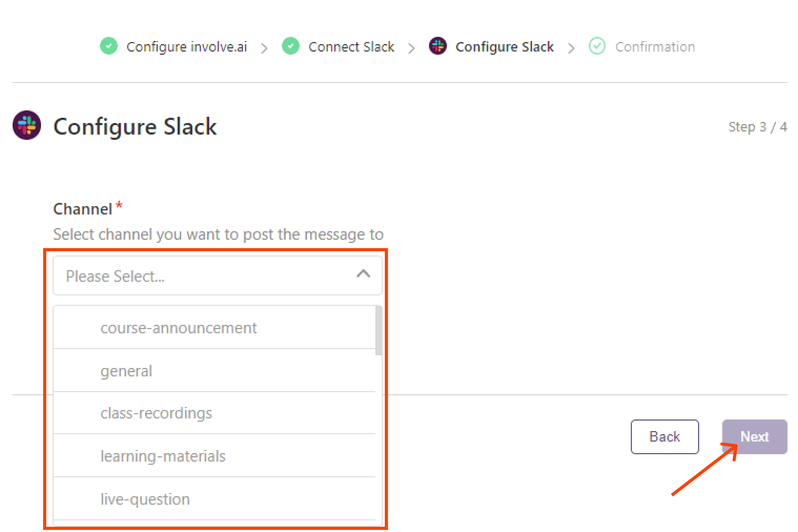Viewport: 798px width, 532px height.
Task: Click the outlined check icon beside Confirmation
Action: 597,46
